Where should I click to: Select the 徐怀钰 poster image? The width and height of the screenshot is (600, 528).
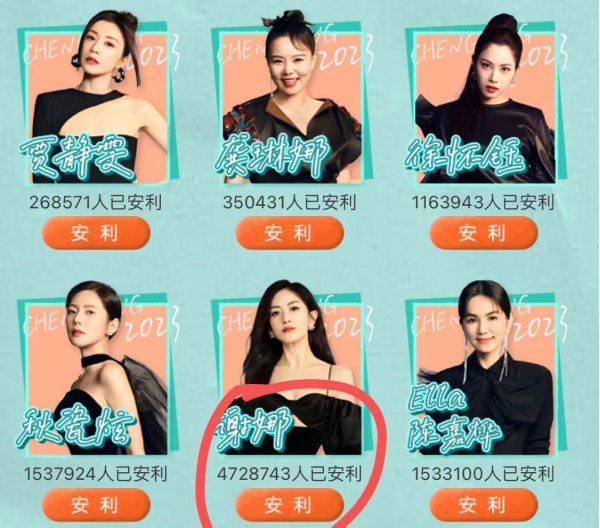pos(482,98)
